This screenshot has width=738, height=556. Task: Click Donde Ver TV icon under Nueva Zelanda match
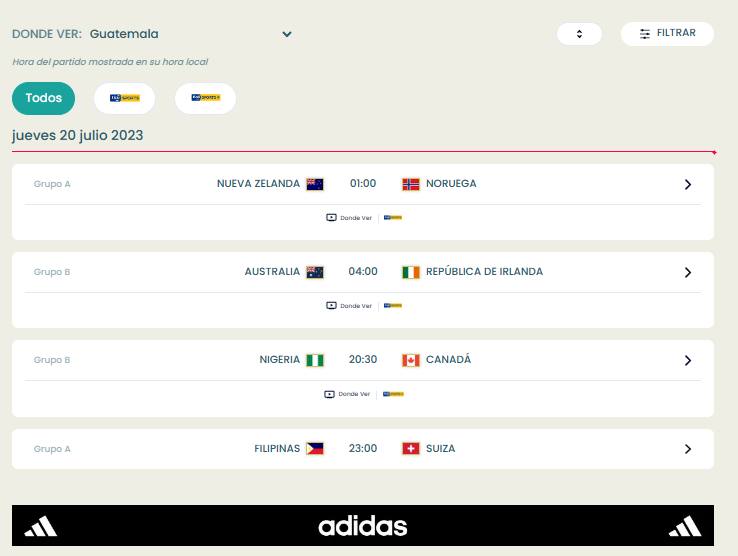(x=331, y=218)
